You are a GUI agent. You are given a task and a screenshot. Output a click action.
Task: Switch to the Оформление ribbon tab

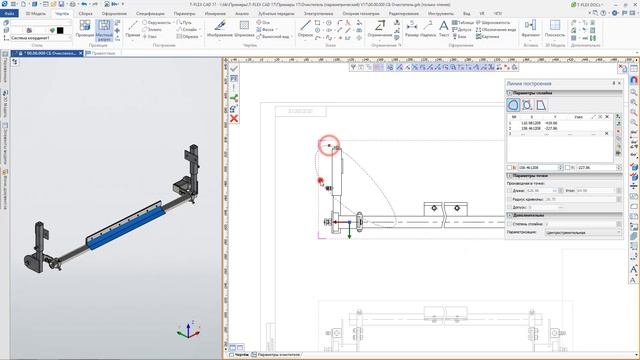(114, 13)
